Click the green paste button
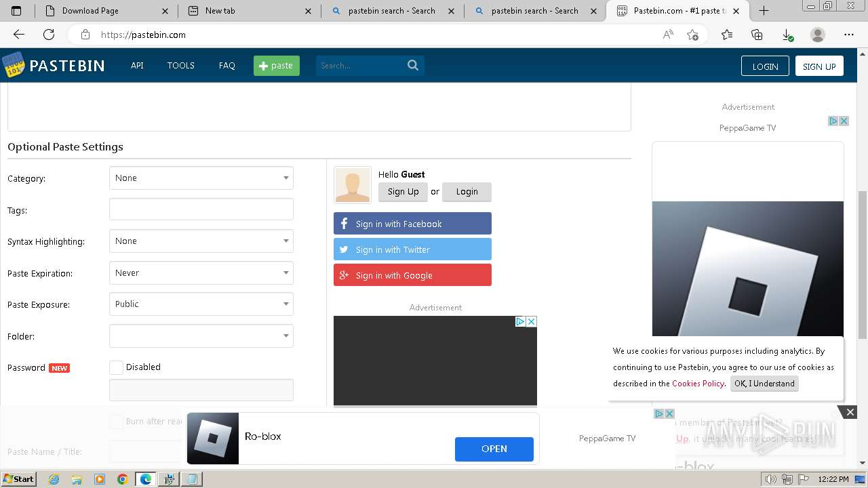Image resolution: width=868 pixels, height=488 pixels. (x=277, y=66)
